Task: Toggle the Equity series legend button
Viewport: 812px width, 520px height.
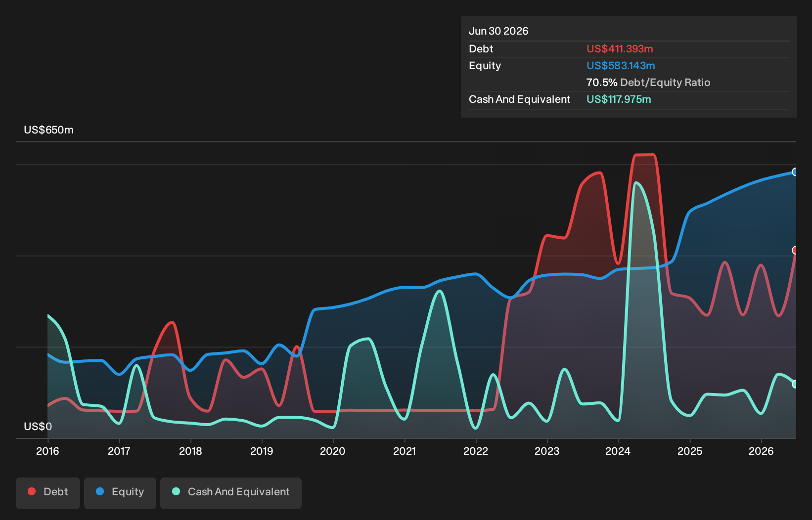Action: (x=120, y=493)
